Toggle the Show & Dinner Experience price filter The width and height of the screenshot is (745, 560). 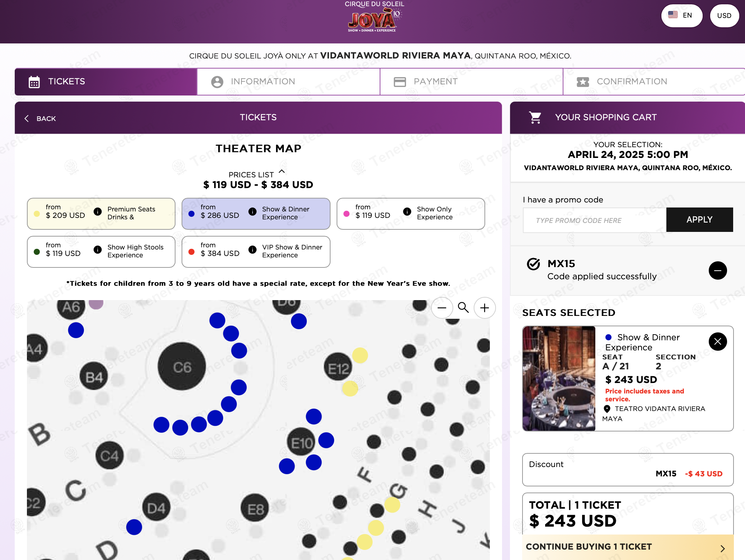256,214
